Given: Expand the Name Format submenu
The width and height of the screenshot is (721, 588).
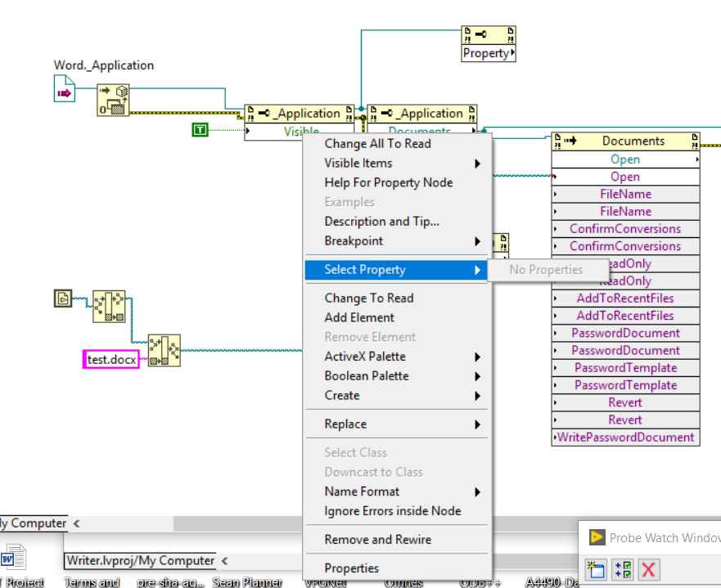Looking at the screenshot, I should coord(397,491).
